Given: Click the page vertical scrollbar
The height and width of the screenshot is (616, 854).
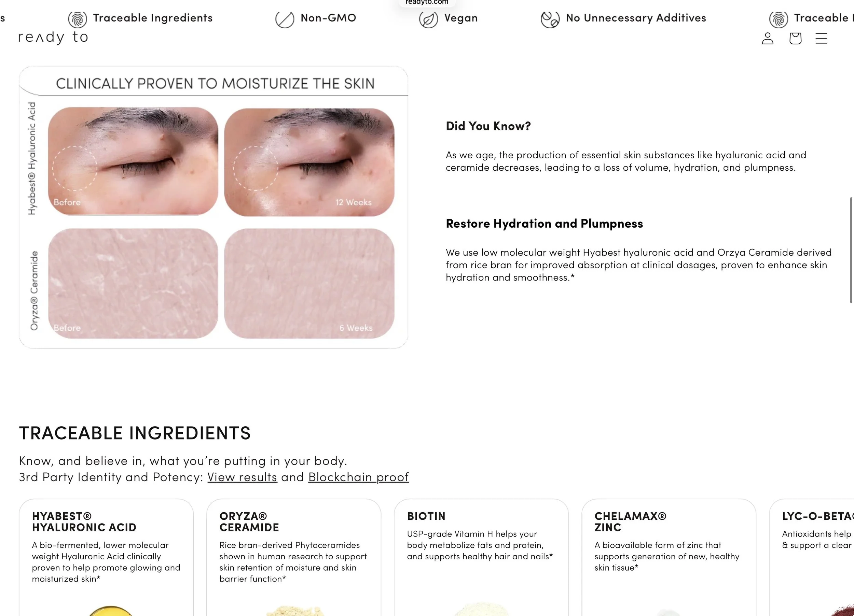Looking at the screenshot, I should pyautogui.click(x=851, y=250).
